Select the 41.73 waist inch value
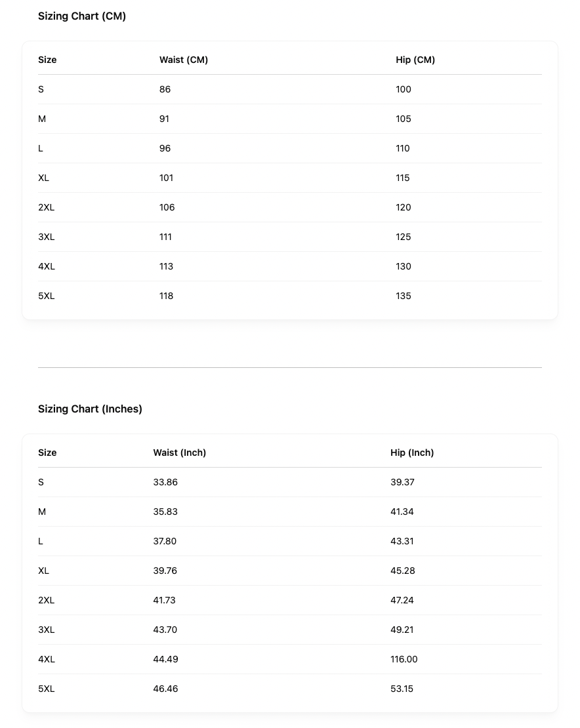Screen dimensions: 580x728 [164, 600]
